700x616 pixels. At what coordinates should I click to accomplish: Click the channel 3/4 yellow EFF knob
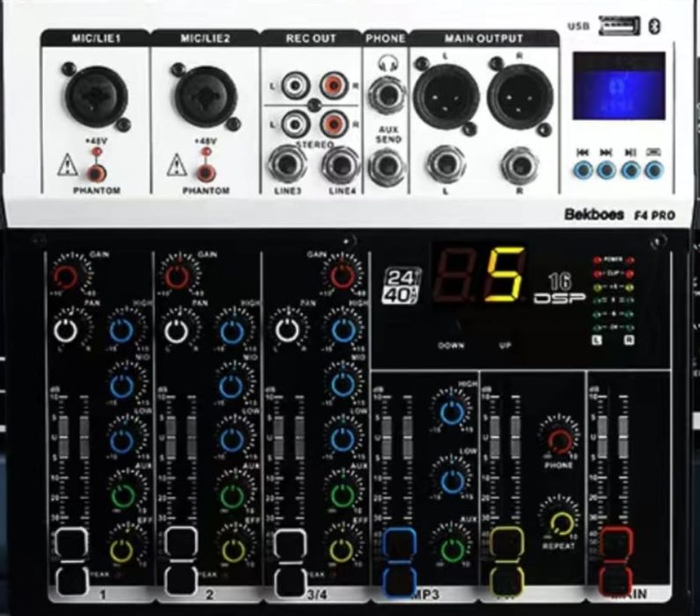pyautogui.click(x=343, y=550)
